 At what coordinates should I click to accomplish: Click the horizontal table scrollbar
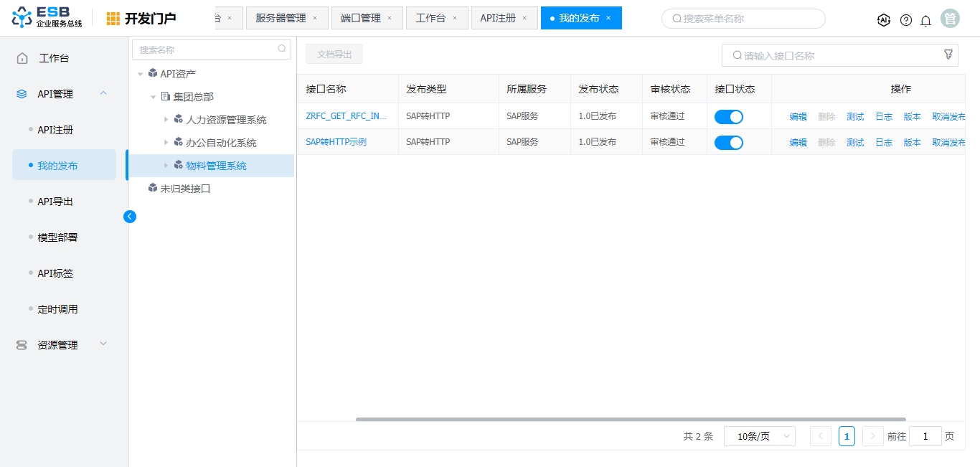tap(630, 419)
